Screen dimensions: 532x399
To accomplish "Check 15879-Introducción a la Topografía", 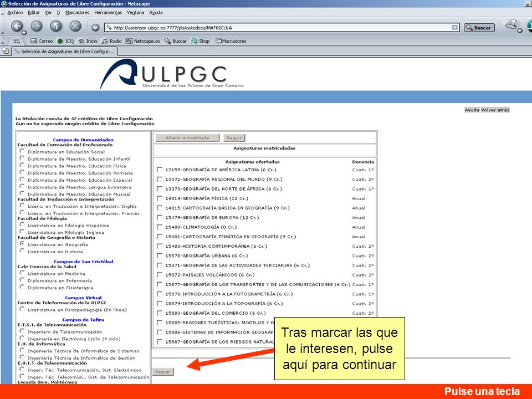I will click(160, 304).
